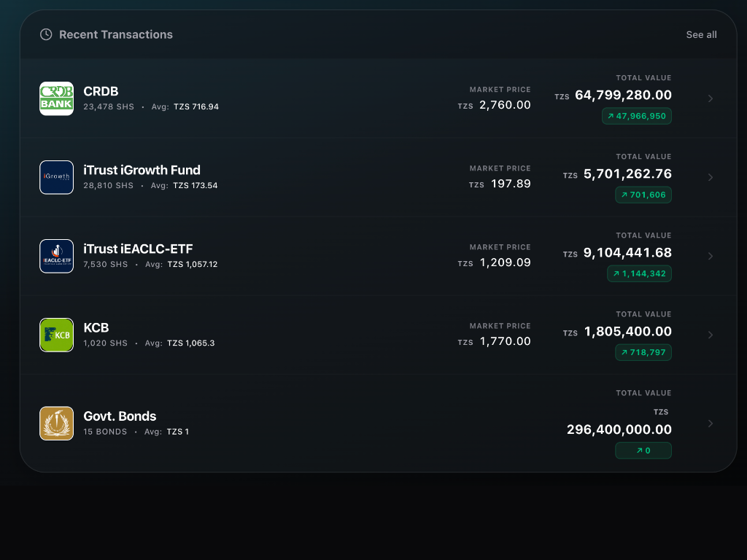The image size is (747, 560).
Task: Select the KCB holding name
Action: pos(96,327)
